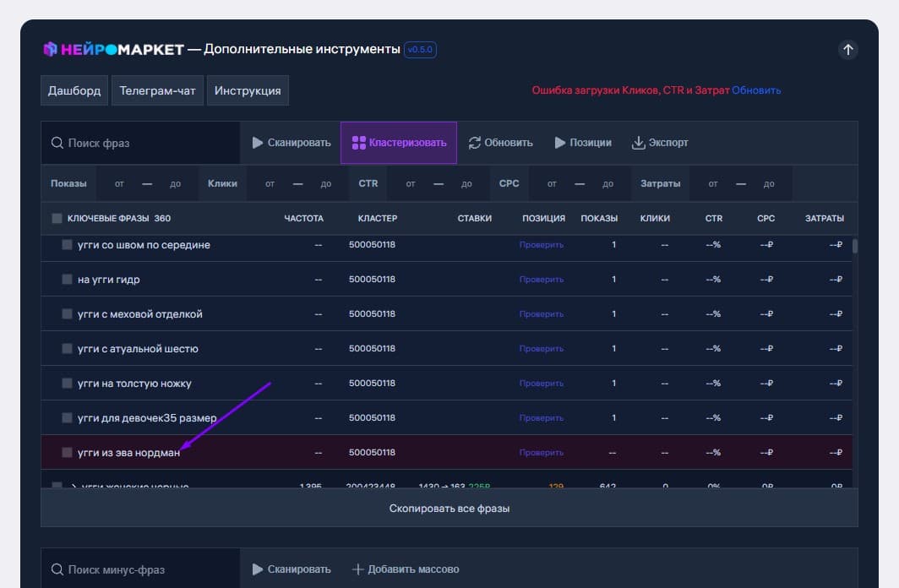
Task: Click the ЗАТРАТЫ column header
Action: (x=824, y=218)
